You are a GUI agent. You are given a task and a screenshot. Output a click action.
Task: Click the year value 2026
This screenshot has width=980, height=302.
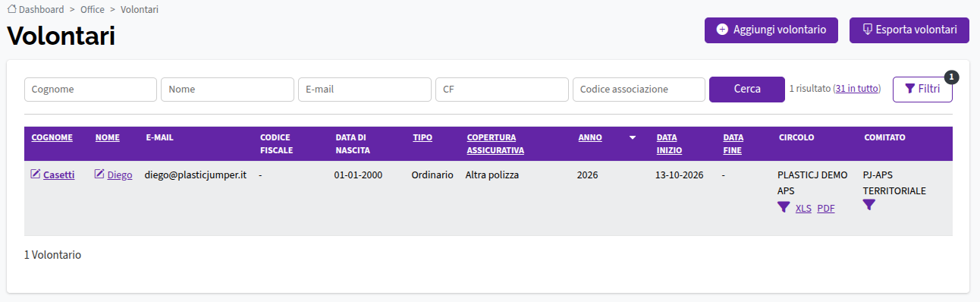(x=587, y=175)
